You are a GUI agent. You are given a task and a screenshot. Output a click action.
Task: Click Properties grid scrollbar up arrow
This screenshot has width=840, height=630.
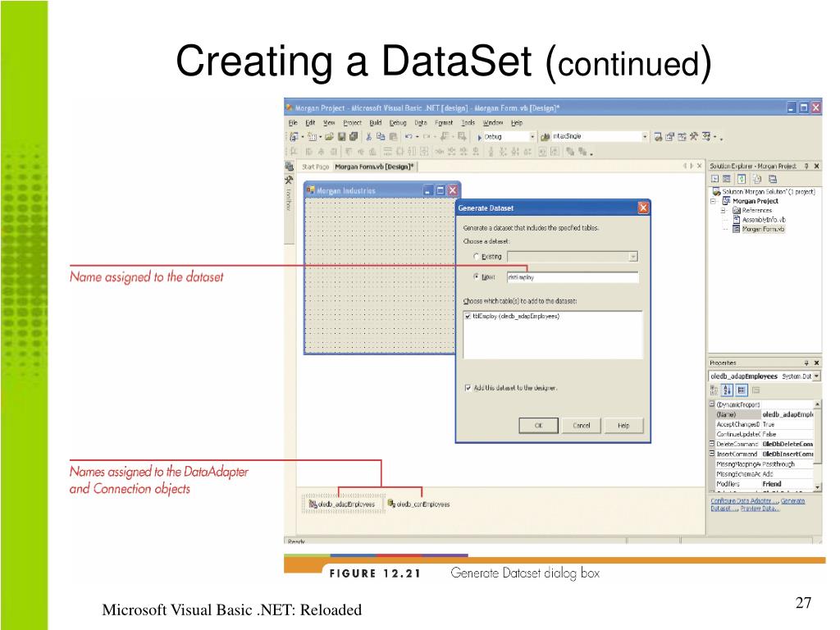(817, 404)
